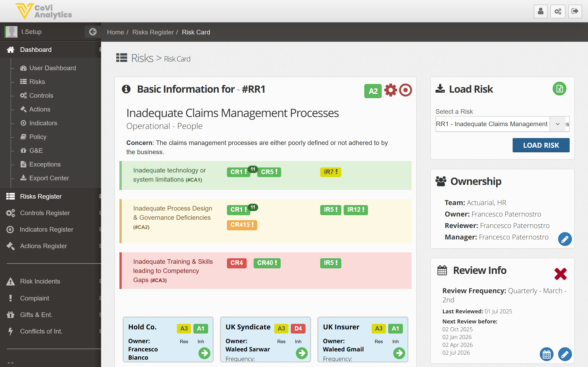The width and height of the screenshot is (588, 367).
Task: Expand the Risks Register sidebar section
Action: point(41,196)
